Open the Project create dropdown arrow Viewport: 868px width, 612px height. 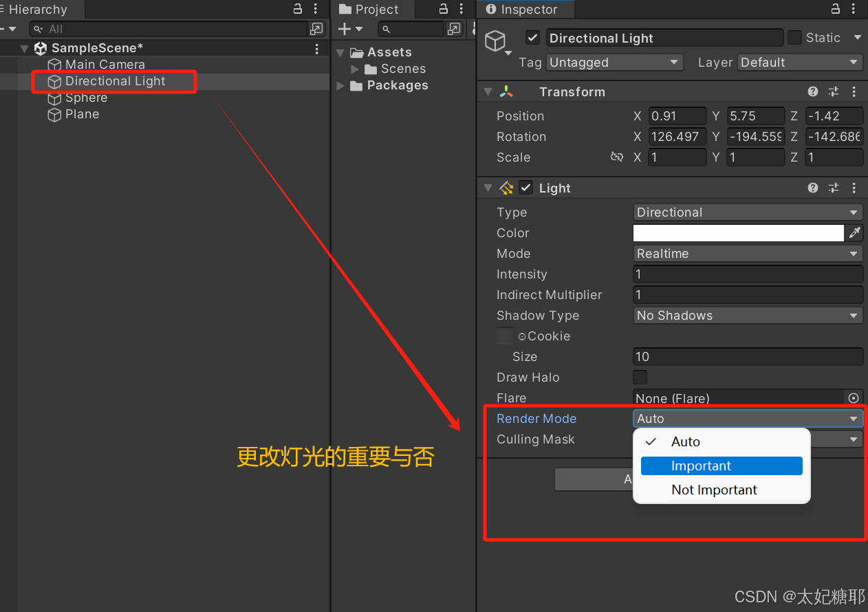click(x=359, y=30)
